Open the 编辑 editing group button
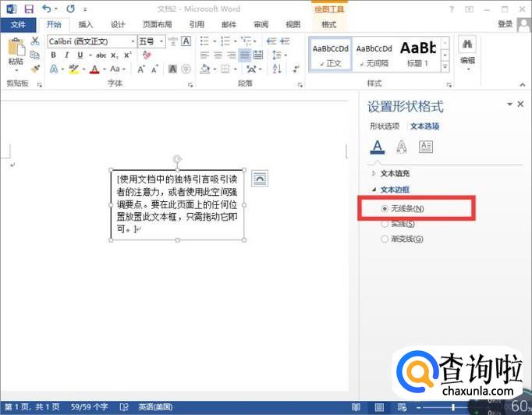This screenshot has width=532, height=415. [x=467, y=54]
